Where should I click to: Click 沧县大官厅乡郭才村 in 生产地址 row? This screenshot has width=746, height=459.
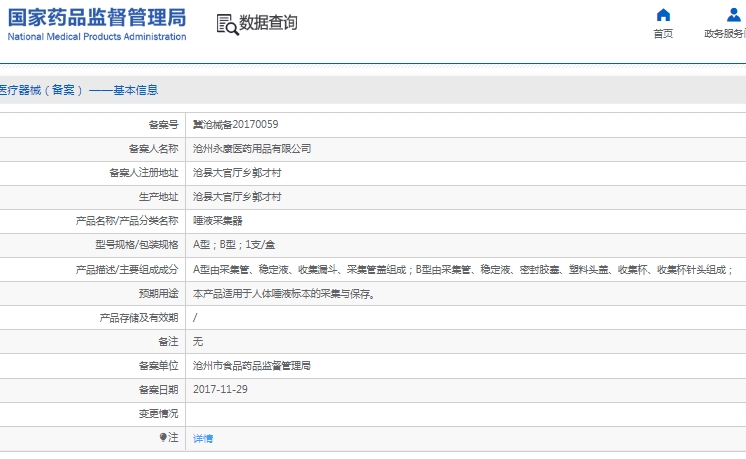click(x=237, y=197)
